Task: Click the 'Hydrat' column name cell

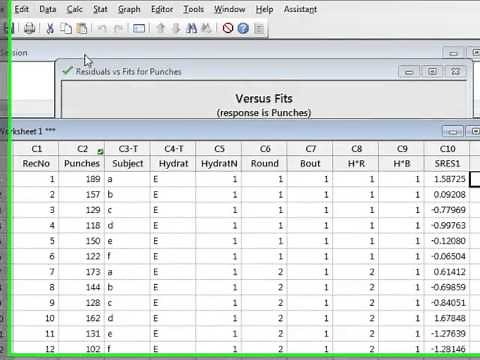Action: coord(173,164)
